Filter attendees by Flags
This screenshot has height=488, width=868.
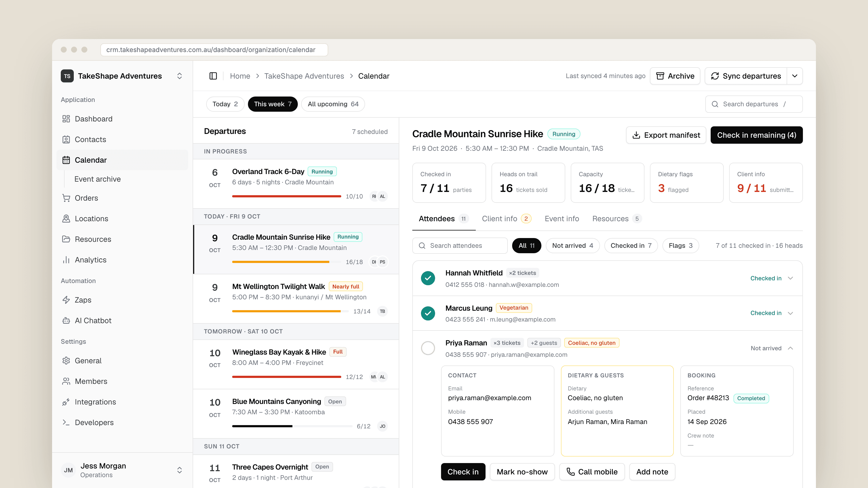(x=680, y=246)
